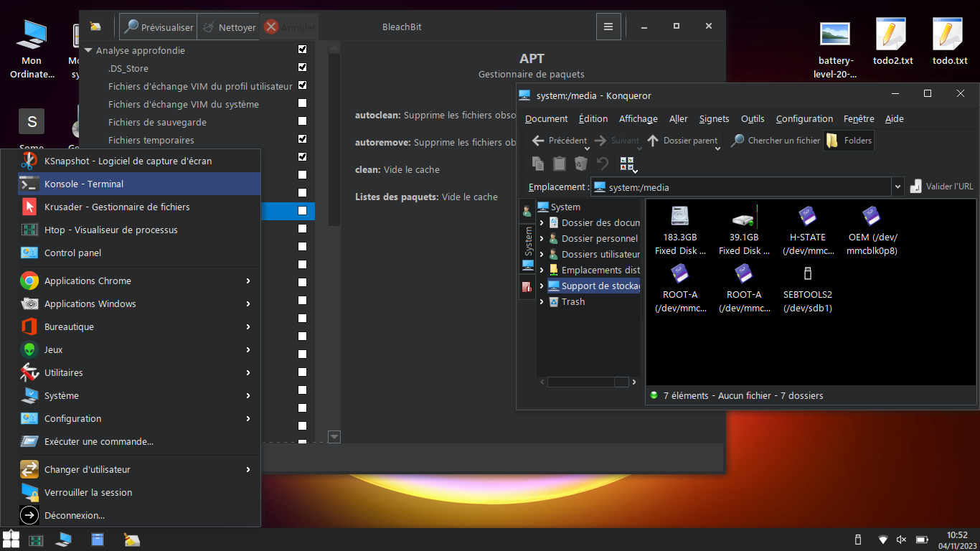
Task: Open the Affichage menu in Konqueror
Action: pos(639,119)
